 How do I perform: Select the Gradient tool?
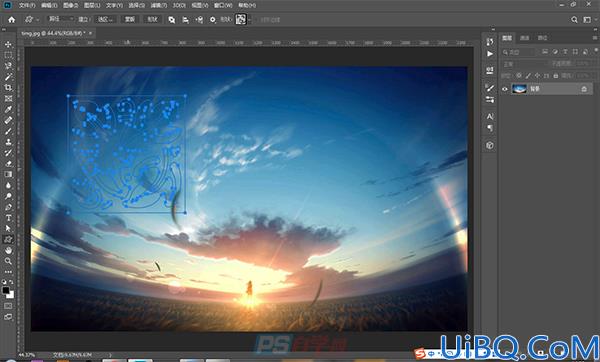point(8,174)
